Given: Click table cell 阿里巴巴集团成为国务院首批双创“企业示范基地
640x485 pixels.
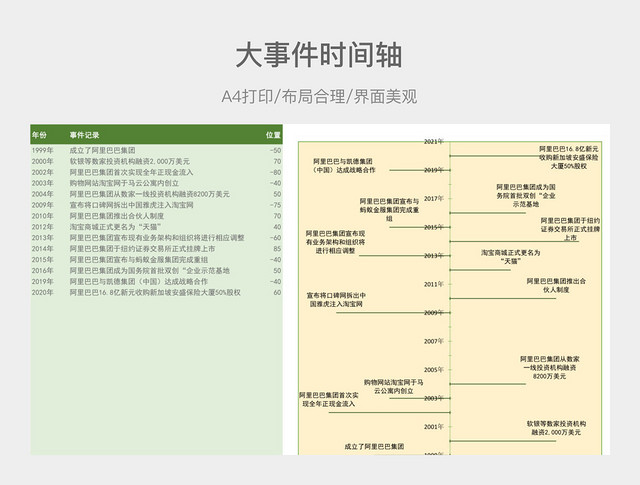Looking at the screenshot, I should tap(149, 271).
